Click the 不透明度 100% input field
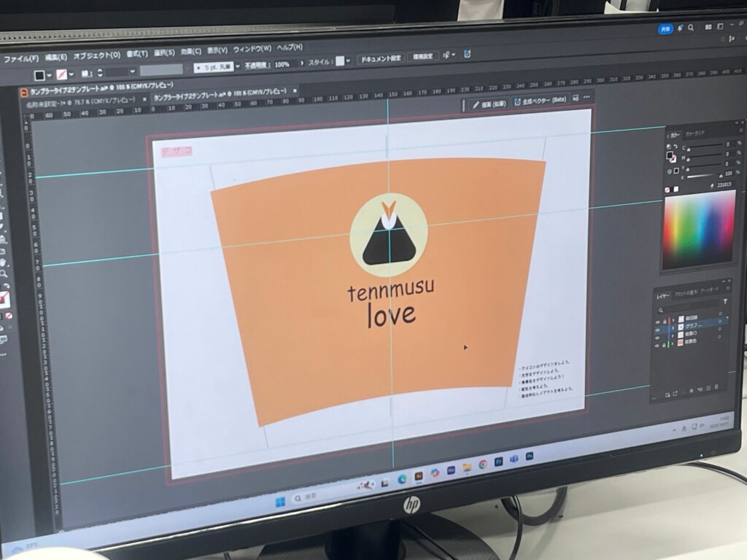Image resolution: width=747 pixels, height=560 pixels. (x=282, y=64)
